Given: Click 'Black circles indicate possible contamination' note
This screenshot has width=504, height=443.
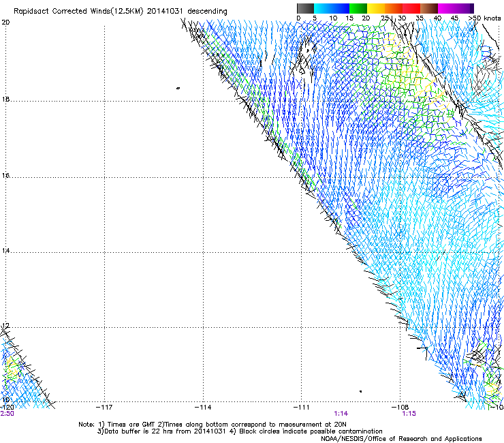Looking at the screenshot, I should coord(311,431).
